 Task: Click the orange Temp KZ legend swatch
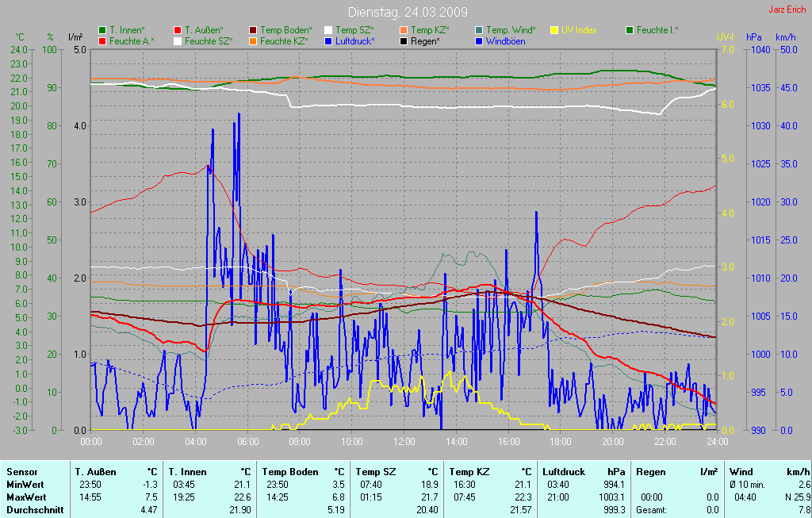coord(404,30)
